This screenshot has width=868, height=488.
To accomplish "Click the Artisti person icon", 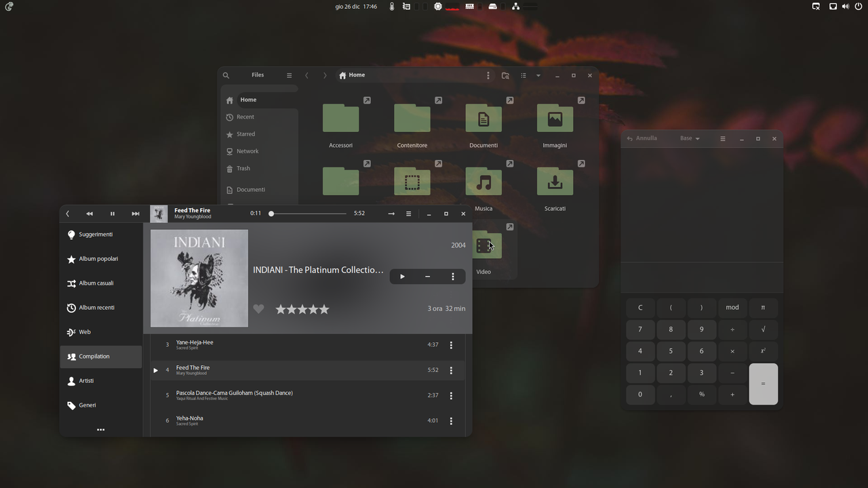I will point(71,381).
